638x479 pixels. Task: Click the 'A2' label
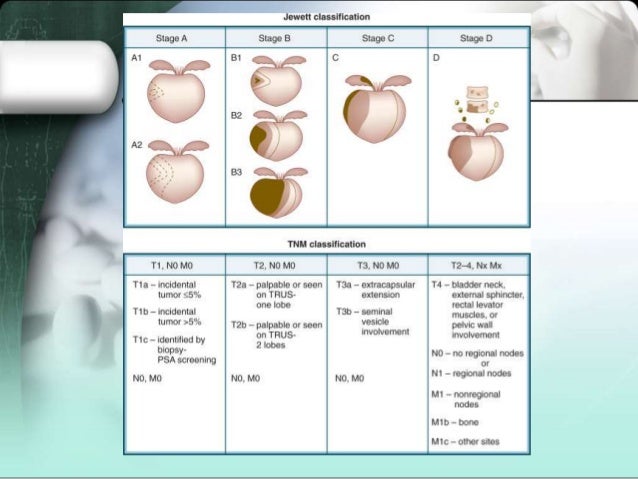(137, 145)
